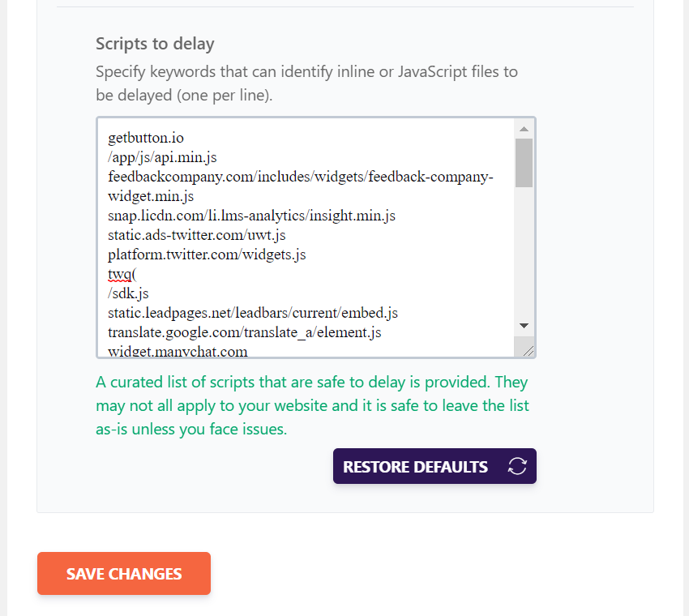Click the snap.licdn.com insight.min.js line
Screen dimensions: 689x616
pyautogui.click(x=251, y=216)
